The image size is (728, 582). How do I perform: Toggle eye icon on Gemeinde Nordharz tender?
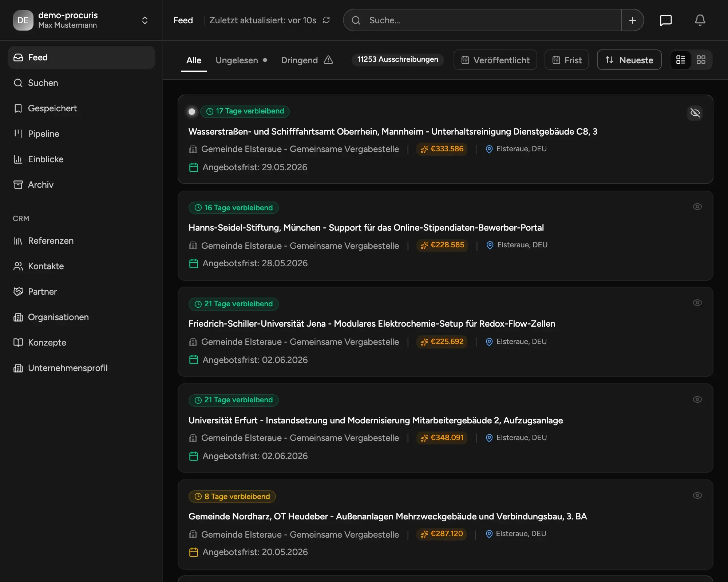click(x=697, y=495)
